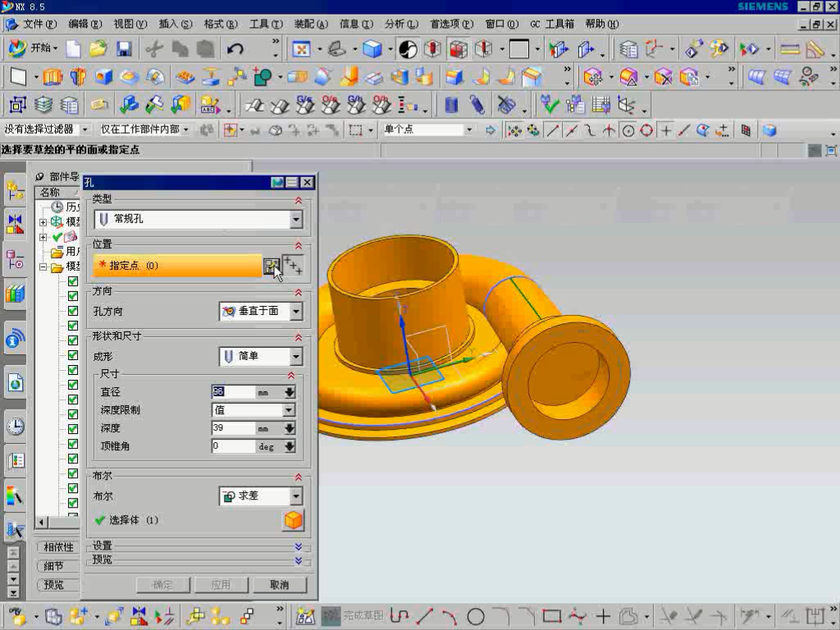This screenshot has height=630, width=840.
Task: Click the Open file folder icon
Action: coord(98,49)
